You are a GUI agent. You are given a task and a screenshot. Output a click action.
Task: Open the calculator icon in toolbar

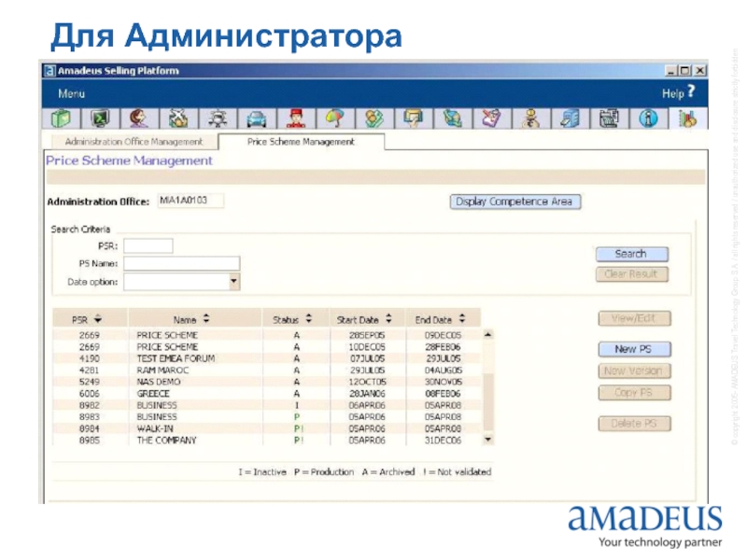pyautogui.click(x=610, y=119)
